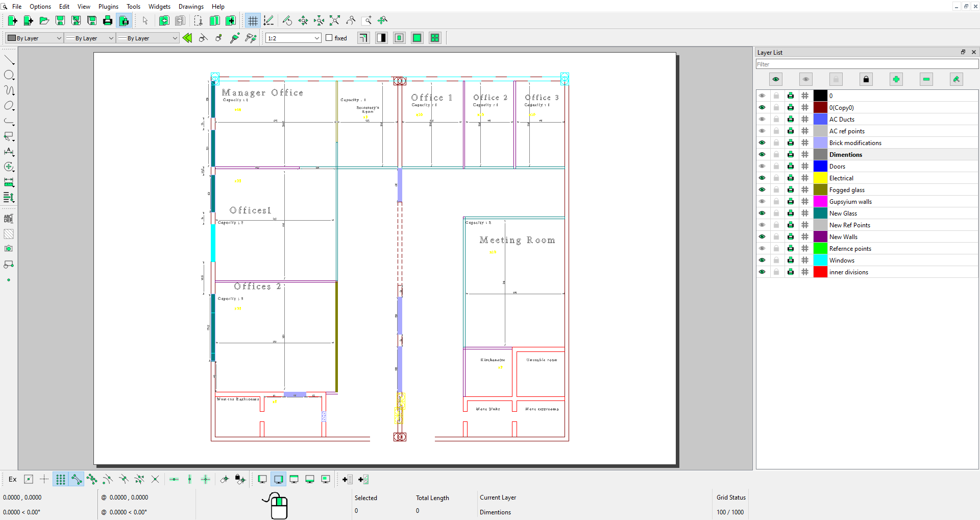Click the Zoom Previous icon

click(351, 20)
